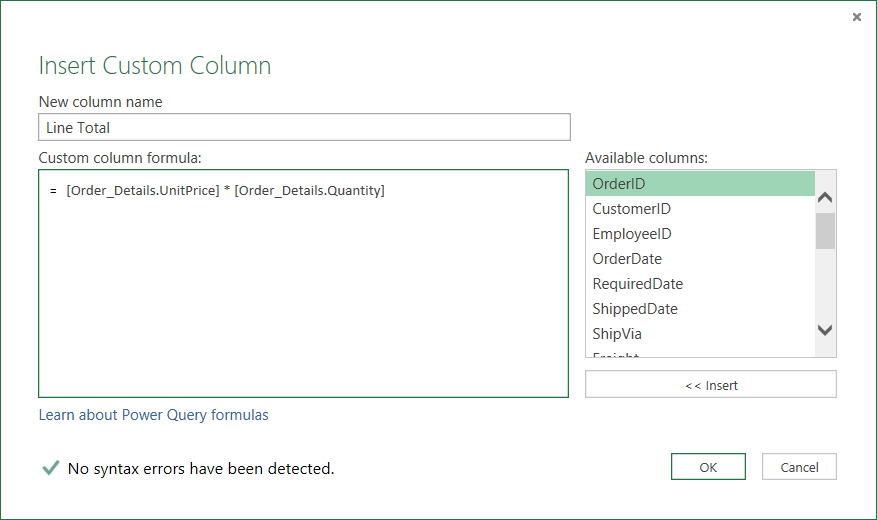This screenshot has width=877, height=520.
Task: Click the Available columns scrollbar thumb
Action: coord(825,230)
